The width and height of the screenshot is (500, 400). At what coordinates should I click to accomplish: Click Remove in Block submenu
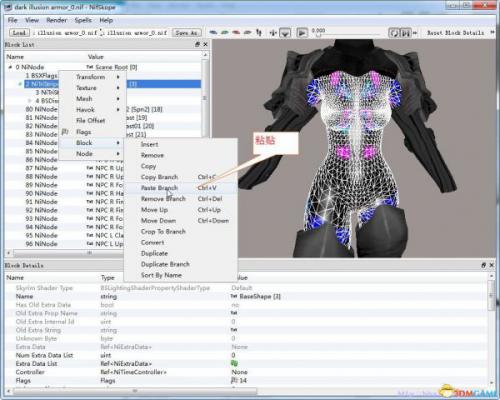pyautogui.click(x=181, y=155)
